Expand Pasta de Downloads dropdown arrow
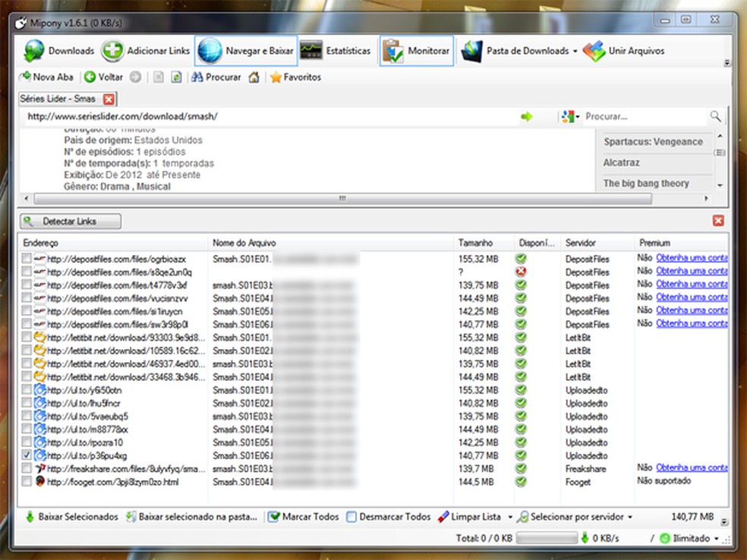This screenshot has height=560, width=747. (x=575, y=52)
